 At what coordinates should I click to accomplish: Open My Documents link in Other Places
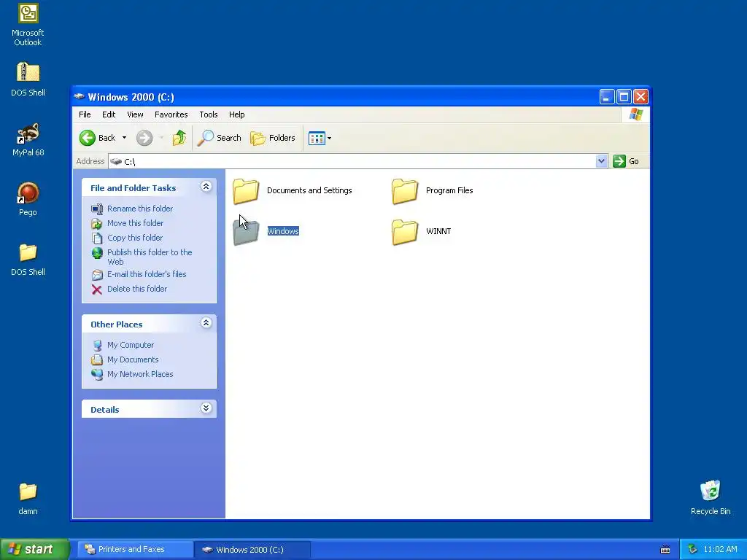click(133, 360)
